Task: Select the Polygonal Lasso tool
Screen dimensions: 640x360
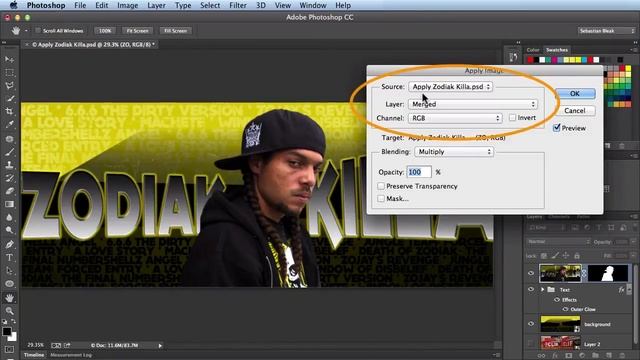Action: pyautogui.click(x=9, y=86)
